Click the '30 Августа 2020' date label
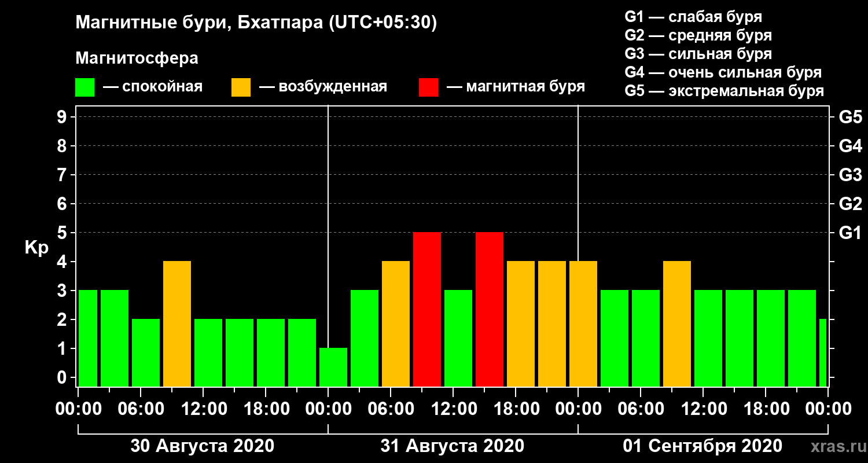The image size is (868, 463). tap(203, 446)
